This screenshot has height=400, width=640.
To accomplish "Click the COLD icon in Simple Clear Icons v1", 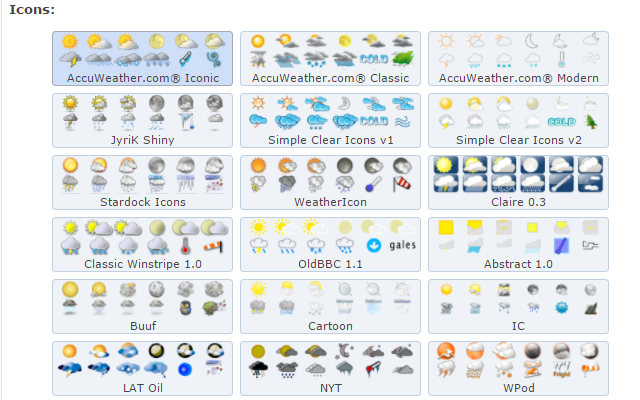I will (x=373, y=121).
